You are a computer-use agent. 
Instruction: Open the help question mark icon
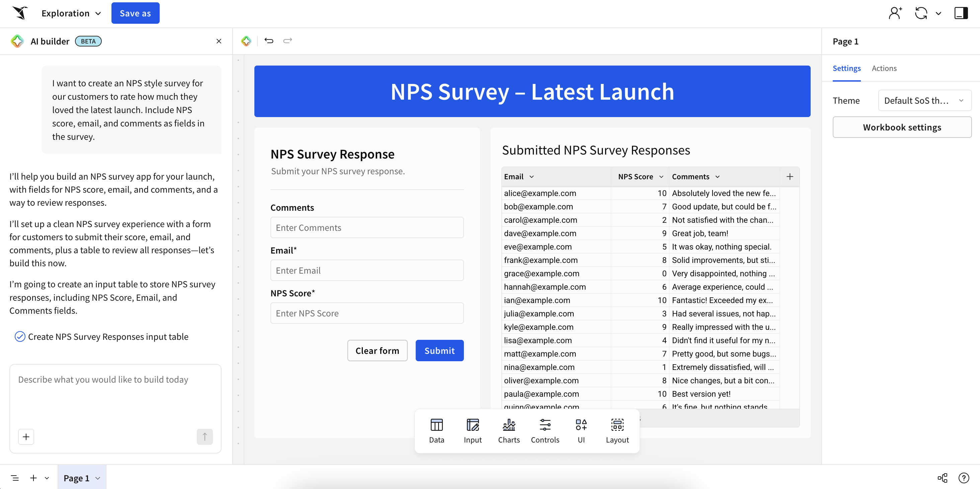click(x=964, y=478)
